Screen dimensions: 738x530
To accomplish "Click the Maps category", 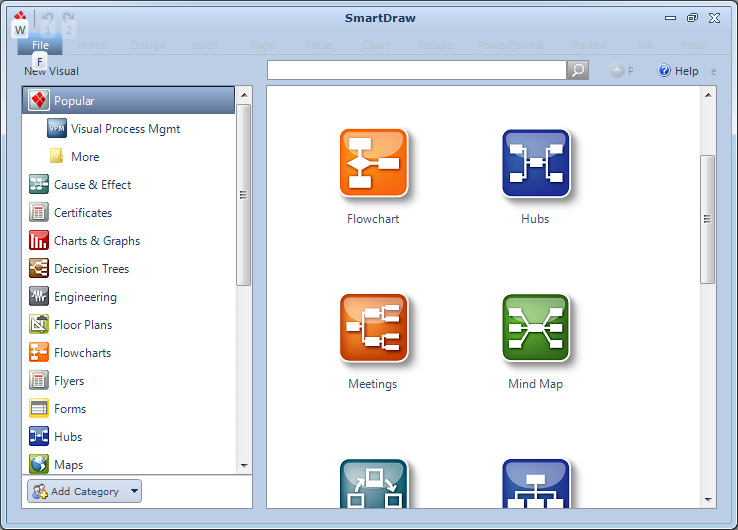I will click(68, 465).
